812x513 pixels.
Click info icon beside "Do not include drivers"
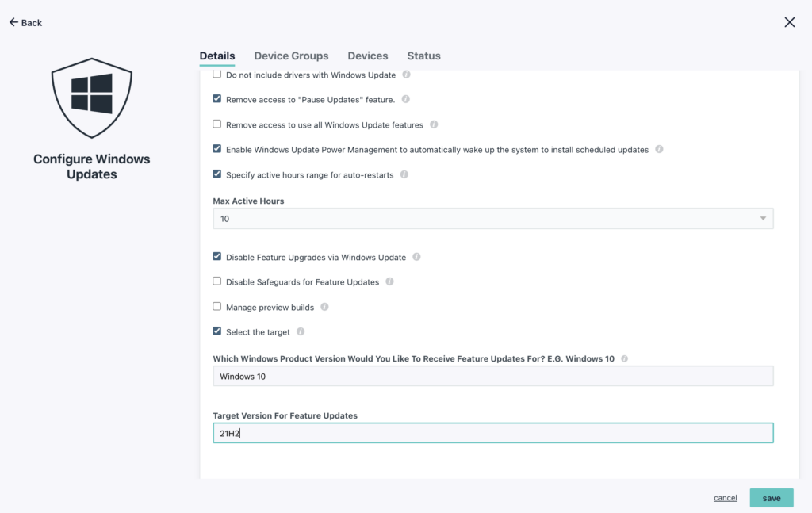(406, 75)
